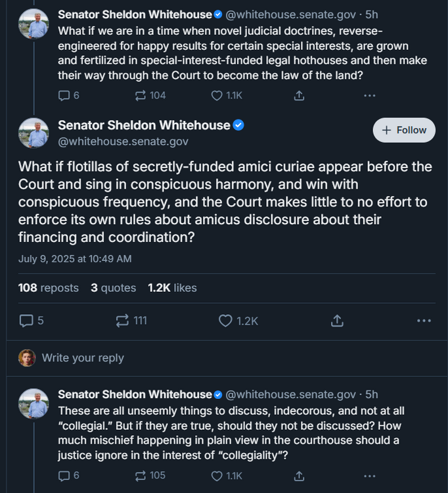448x493 pixels.
Task: Open more options on the main post
Action: click(424, 321)
